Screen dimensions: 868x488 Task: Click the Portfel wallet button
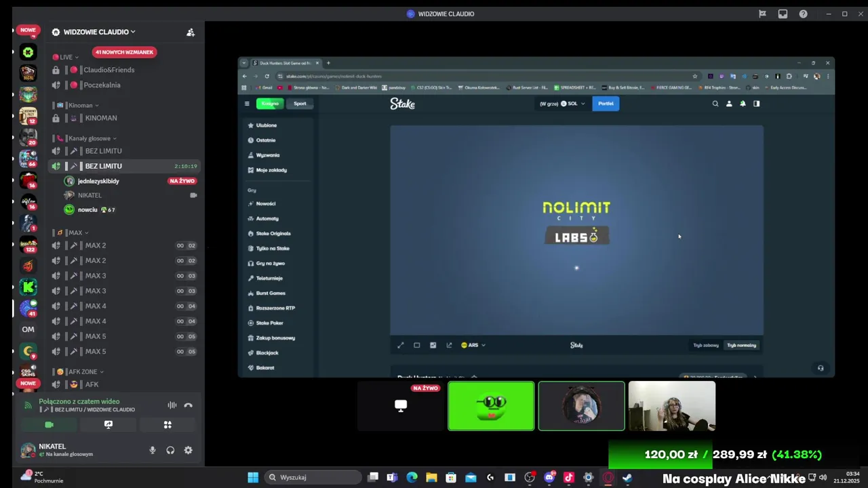[606, 104]
